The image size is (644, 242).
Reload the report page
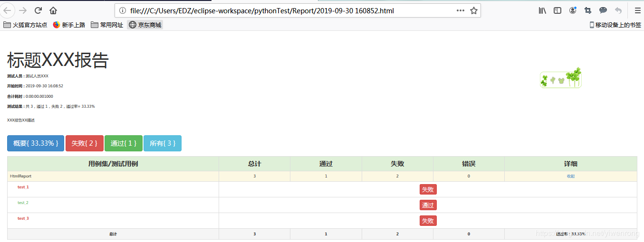point(38,10)
